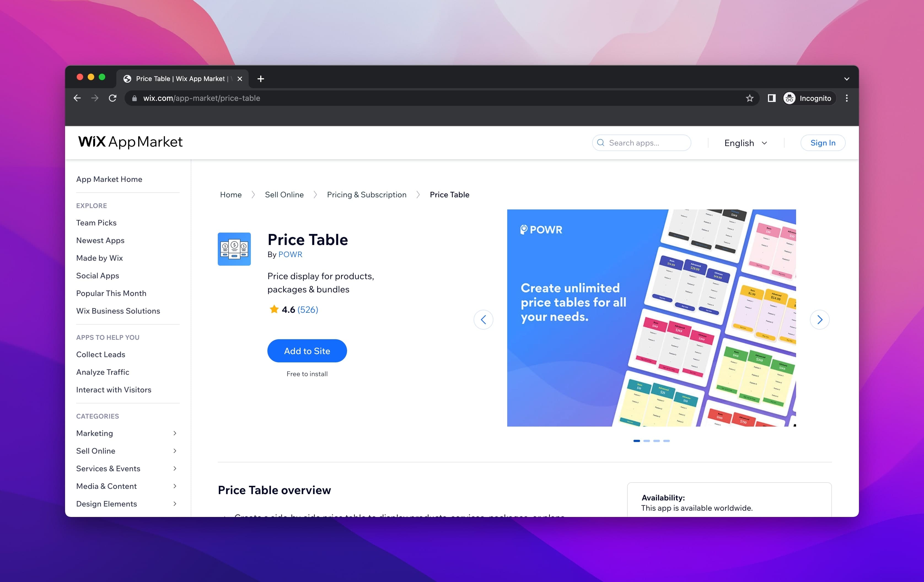The image size is (924, 582).
Task: Click the POWR developer link
Action: [x=290, y=254]
